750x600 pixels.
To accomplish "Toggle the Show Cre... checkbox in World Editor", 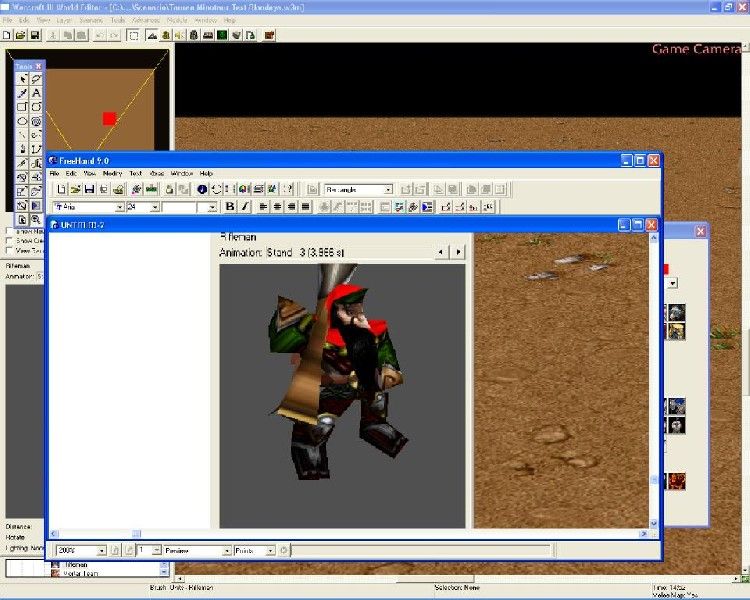I will [10, 241].
